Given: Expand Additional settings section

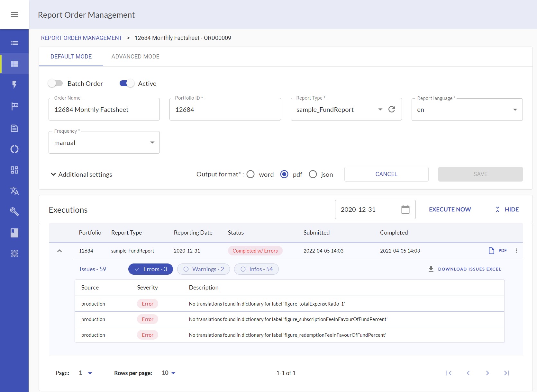Looking at the screenshot, I should (x=81, y=174).
